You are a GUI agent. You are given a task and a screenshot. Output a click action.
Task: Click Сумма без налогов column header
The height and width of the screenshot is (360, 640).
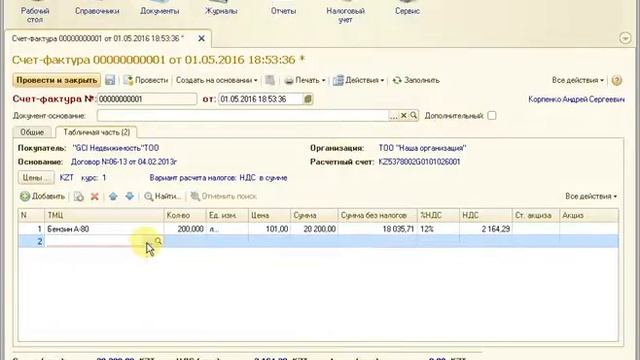pyautogui.click(x=377, y=215)
